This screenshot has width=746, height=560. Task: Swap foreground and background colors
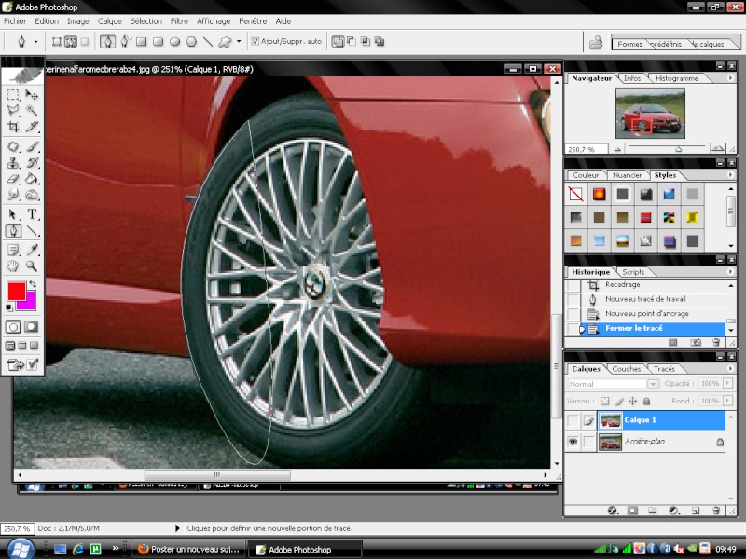(x=33, y=284)
